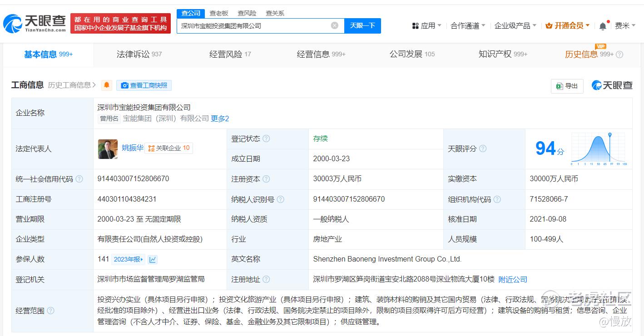Select the 查公司 search tab
The image size is (644, 336).
[191, 13]
